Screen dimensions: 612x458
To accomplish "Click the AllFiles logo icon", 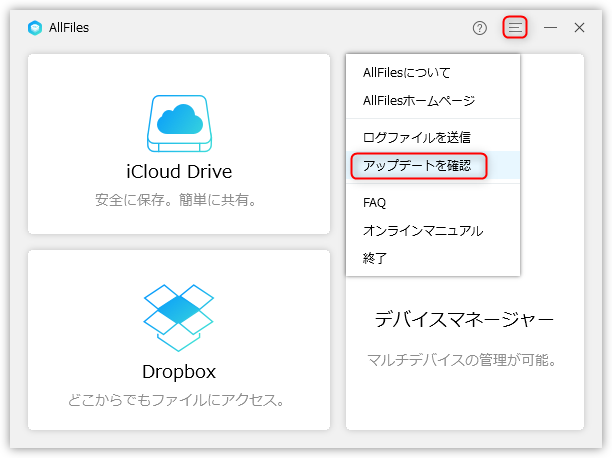I will [35, 28].
